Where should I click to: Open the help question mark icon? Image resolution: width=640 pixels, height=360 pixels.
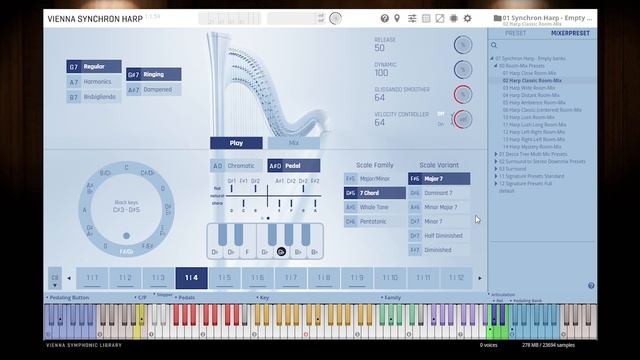(384, 18)
